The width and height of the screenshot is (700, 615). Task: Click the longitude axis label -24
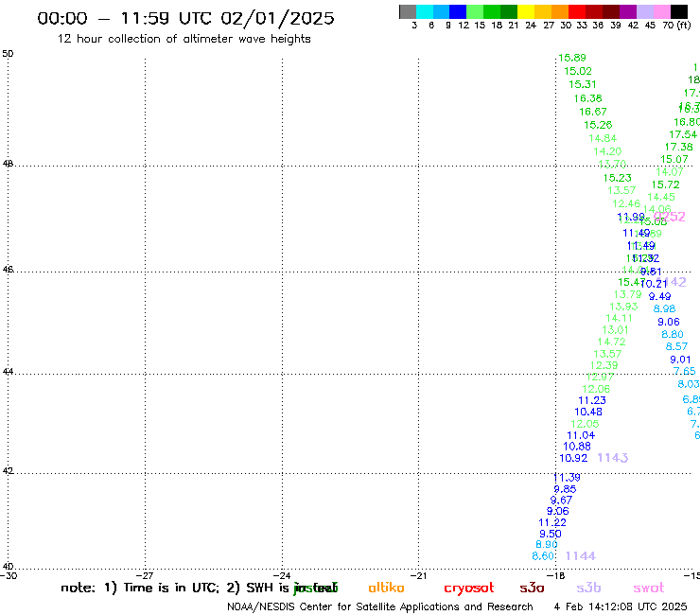[282, 576]
